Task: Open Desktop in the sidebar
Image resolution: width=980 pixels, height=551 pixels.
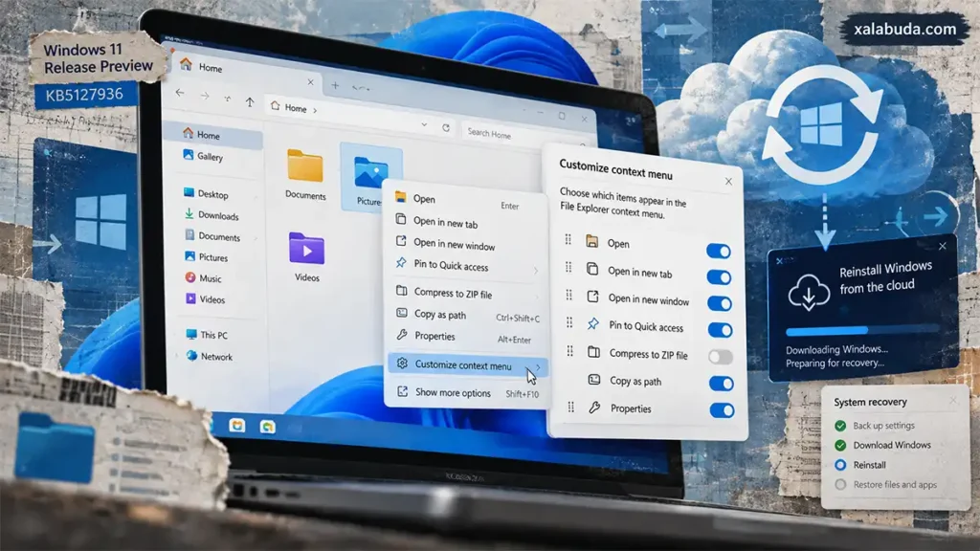Action: point(207,193)
